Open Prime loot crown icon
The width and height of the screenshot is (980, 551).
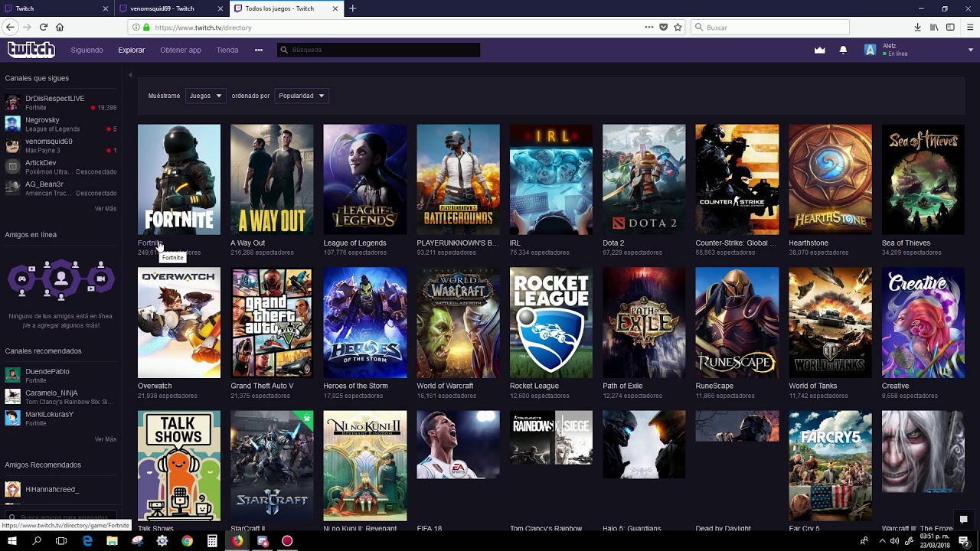(x=819, y=50)
